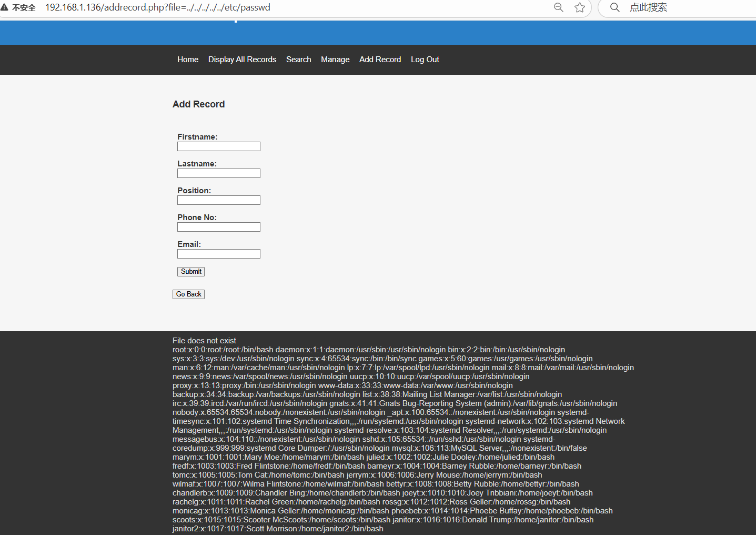756x535 pixels.
Task: Click the phoebeb:x:1014 Phoebe Buffay entry
Action: [x=502, y=511]
